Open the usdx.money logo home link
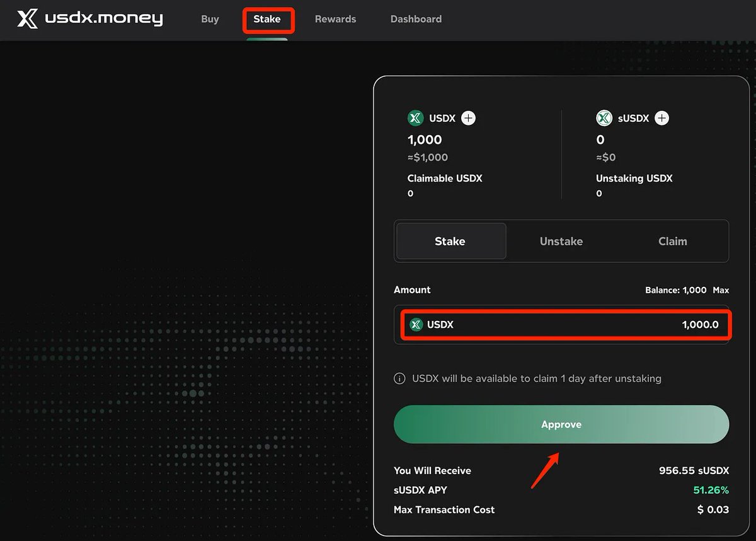756x541 pixels. [90, 19]
